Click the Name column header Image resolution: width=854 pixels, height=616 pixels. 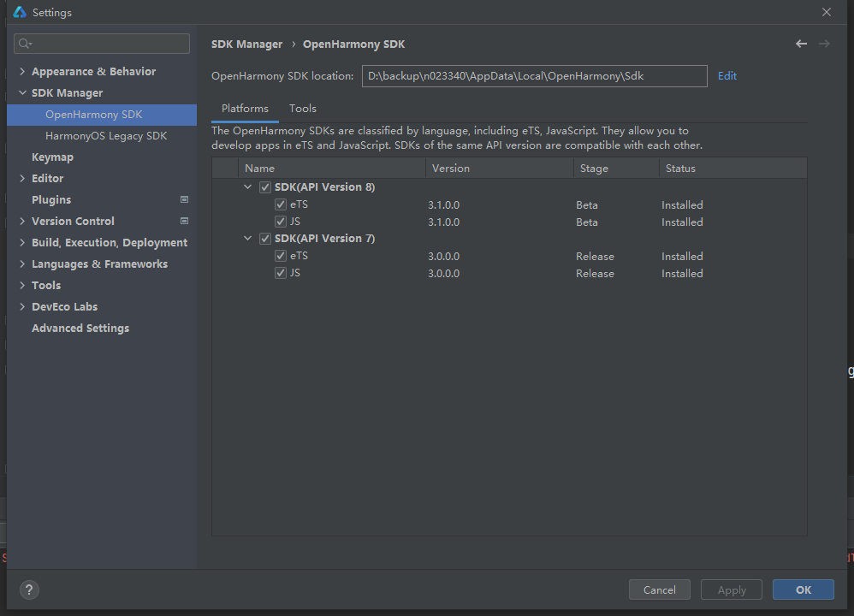332,169
